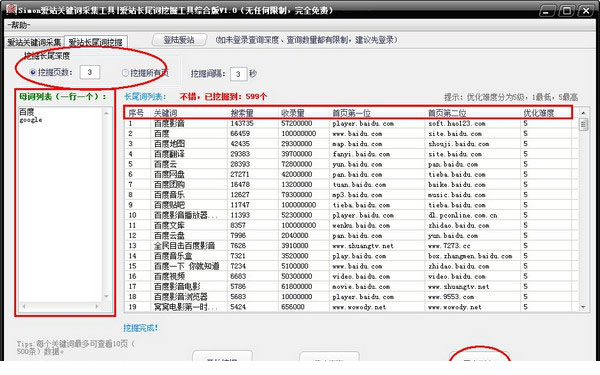Click the results table scrollbar down arrow
The image size is (600, 375).
[583, 307]
